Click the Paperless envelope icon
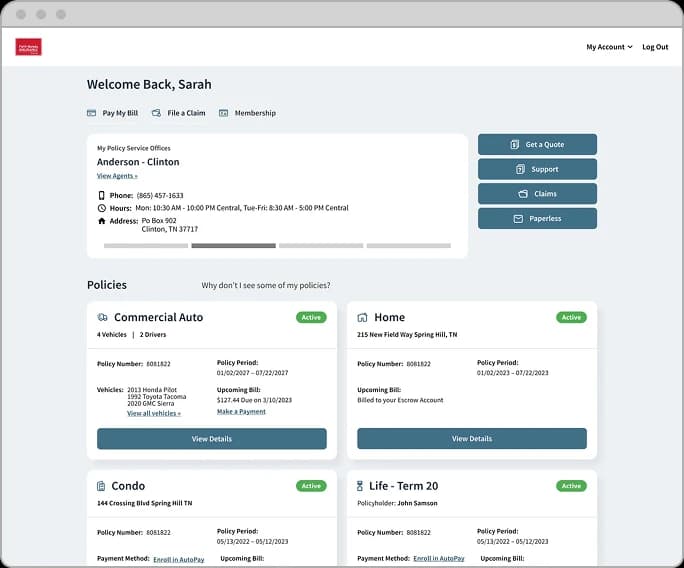684x568 pixels. coord(518,219)
